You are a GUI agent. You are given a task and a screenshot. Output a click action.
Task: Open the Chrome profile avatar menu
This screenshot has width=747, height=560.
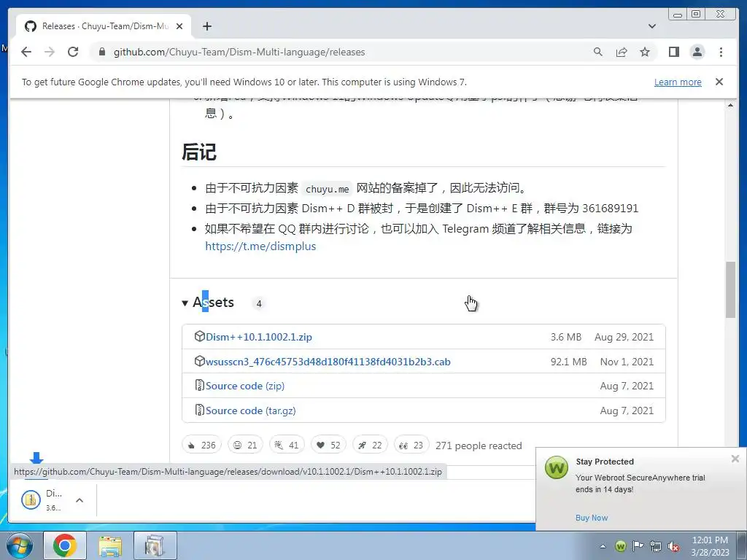click(x=697, y=52)
